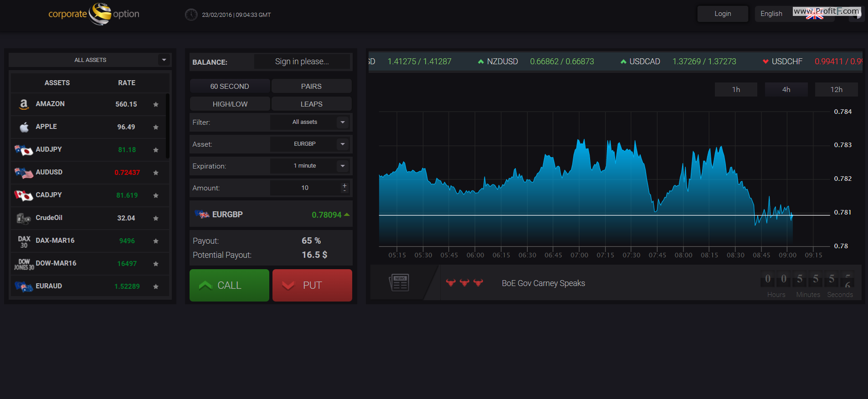Screen dimensions: 868x399
Task: Place a CALL trade
Action: click(x=229, y=285)
